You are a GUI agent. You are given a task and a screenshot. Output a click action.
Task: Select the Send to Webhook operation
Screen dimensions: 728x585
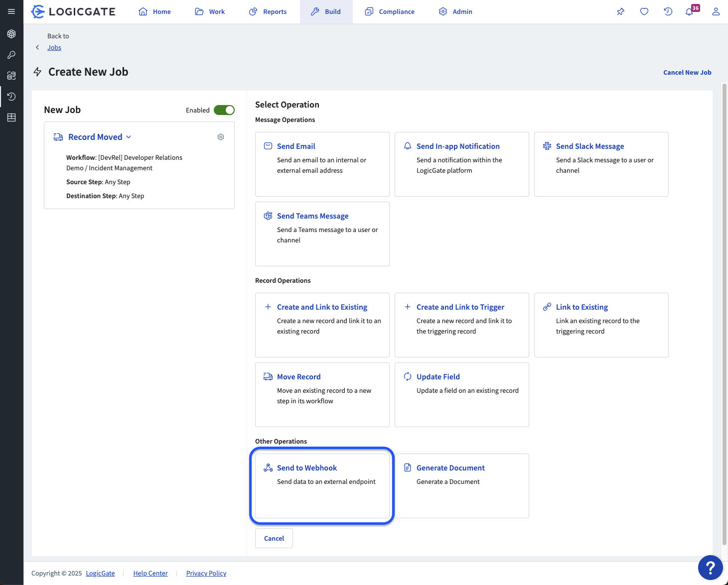tap(321, 485)
